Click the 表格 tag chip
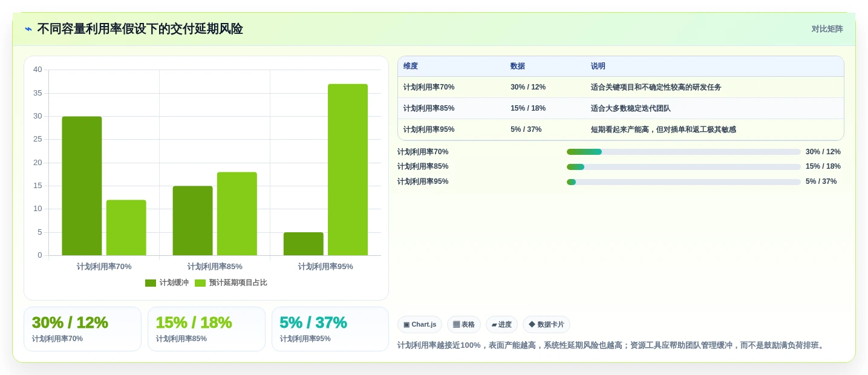The image size is (868, 375). coord(464,325)
